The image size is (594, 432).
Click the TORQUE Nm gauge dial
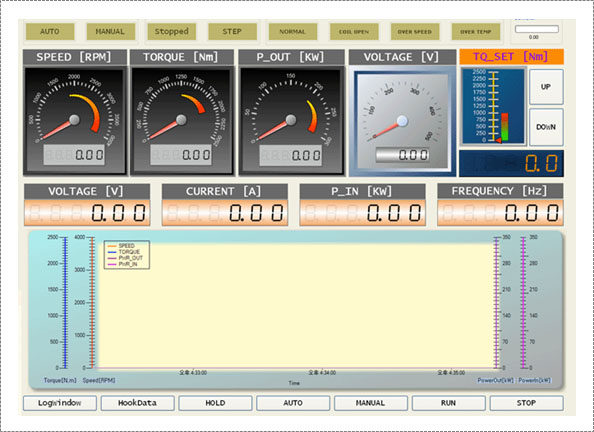pos(182,121)
